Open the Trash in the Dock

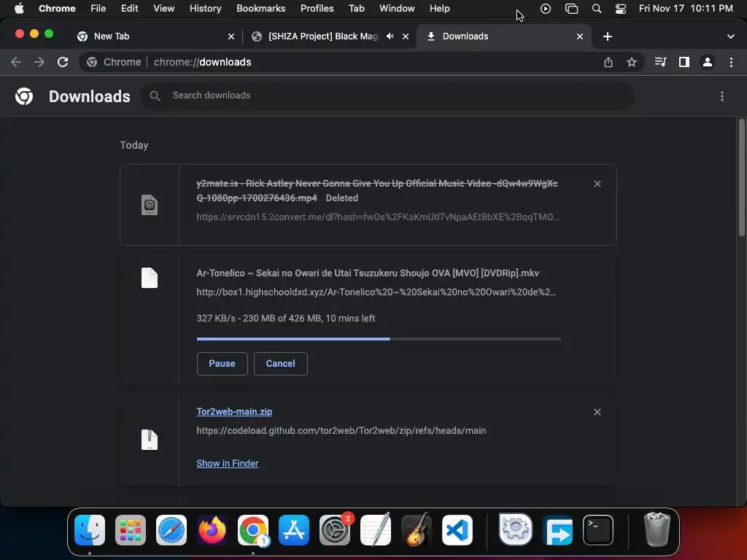tap(657, 529)
